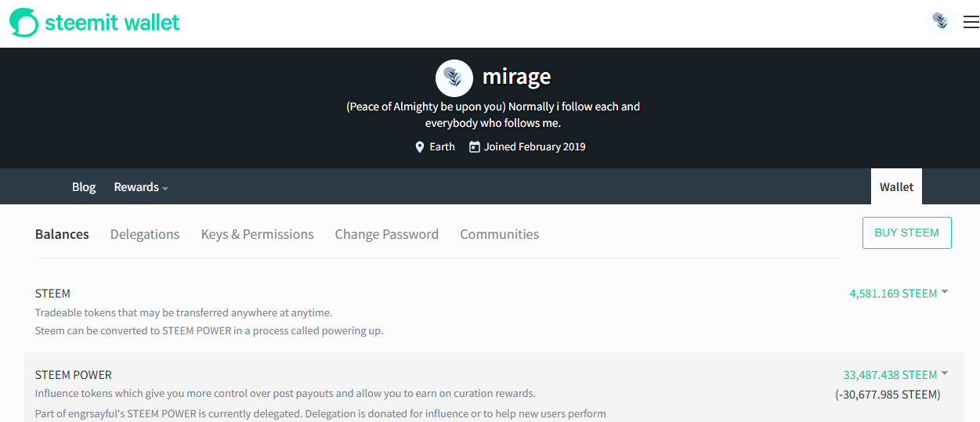Click the Earth location text
This screenshot has width=980, height=422.
(x=442, y=146)
